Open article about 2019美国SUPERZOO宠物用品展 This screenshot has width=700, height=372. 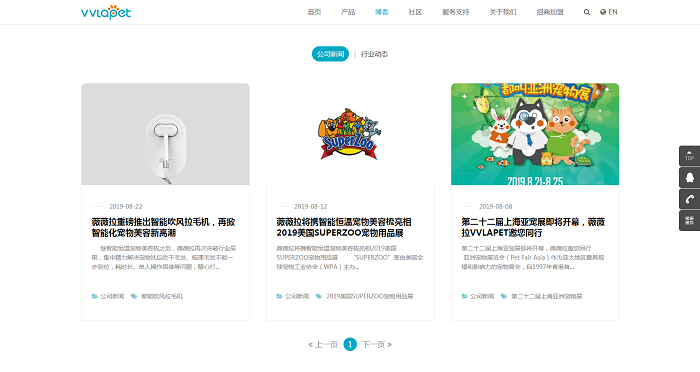(x=344, y=227)
